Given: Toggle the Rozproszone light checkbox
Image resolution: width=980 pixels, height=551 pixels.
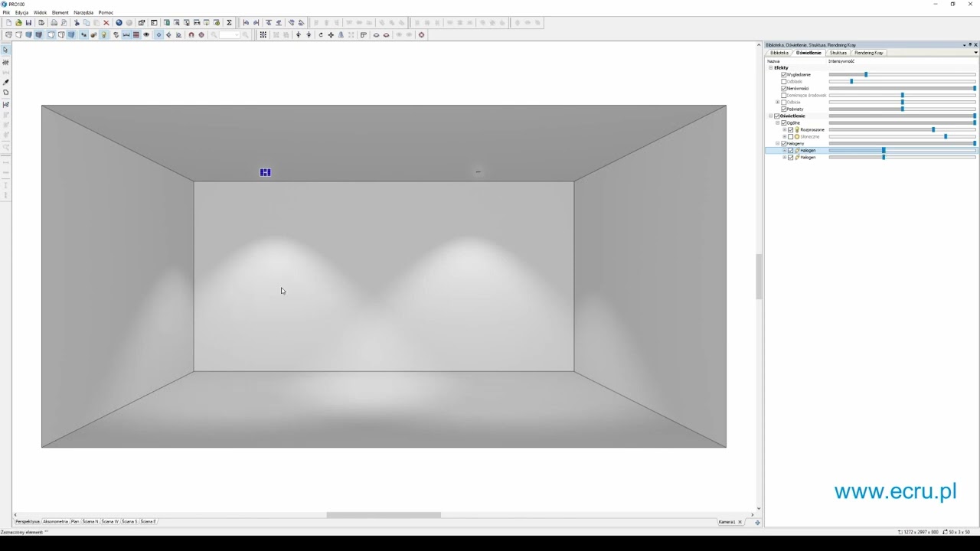Looking at the screenshot, I should tap(790, 129).
